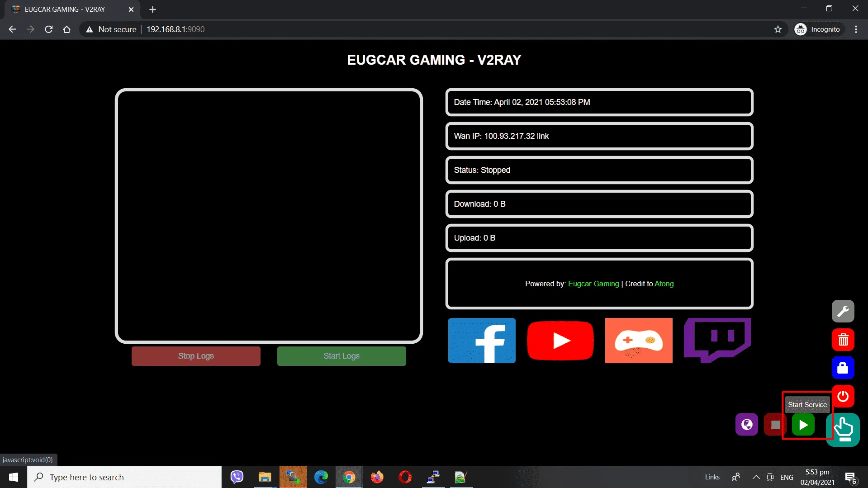
Task: Show hidden system tray icons
Action: [x=756, y=477]
